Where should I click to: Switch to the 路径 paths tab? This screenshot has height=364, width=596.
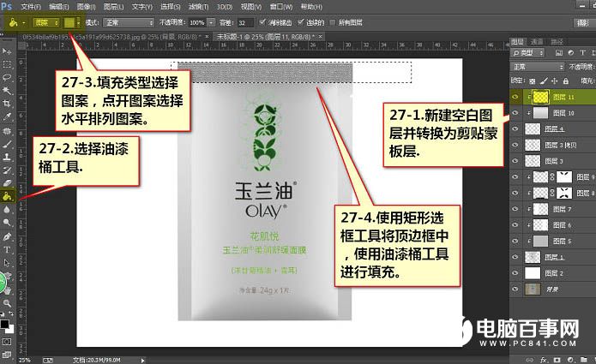[557, 42]
